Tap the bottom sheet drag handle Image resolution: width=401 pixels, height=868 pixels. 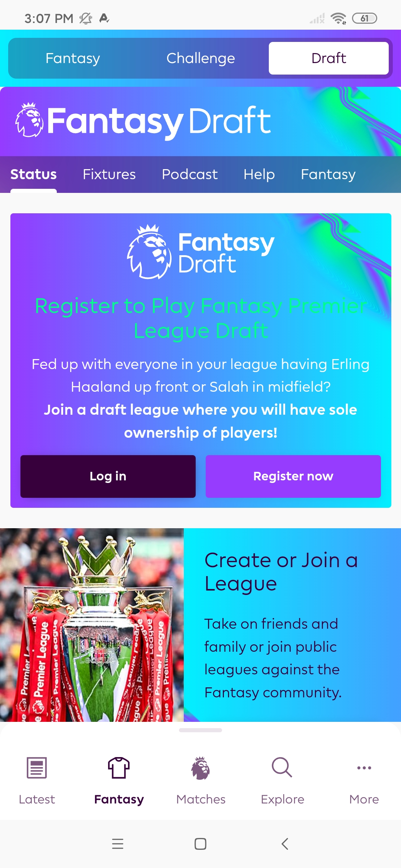(x=200, y=730)
